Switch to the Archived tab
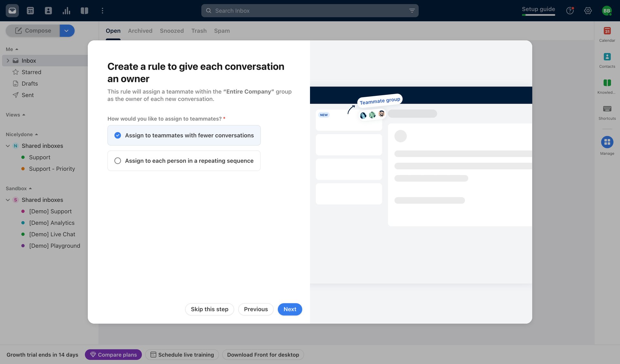Viewport: 620px width, 364px height. click(x=140, y=31)
